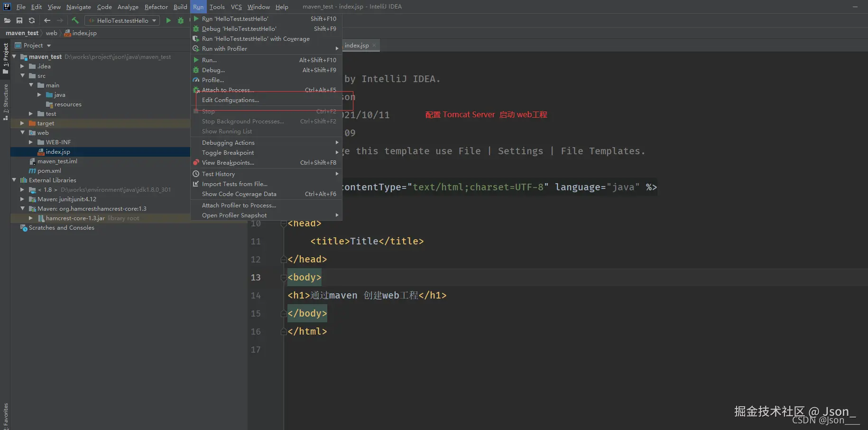Image resolution: width=868 pixels, height=430 pixels.
Task: Expand the .idea folder
Action: [22, 66]
